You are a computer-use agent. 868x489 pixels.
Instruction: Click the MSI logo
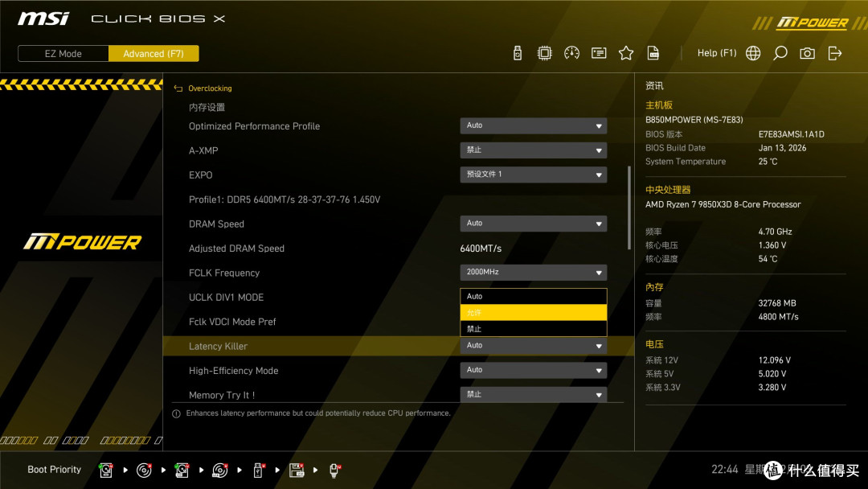(x=43, y=18)
